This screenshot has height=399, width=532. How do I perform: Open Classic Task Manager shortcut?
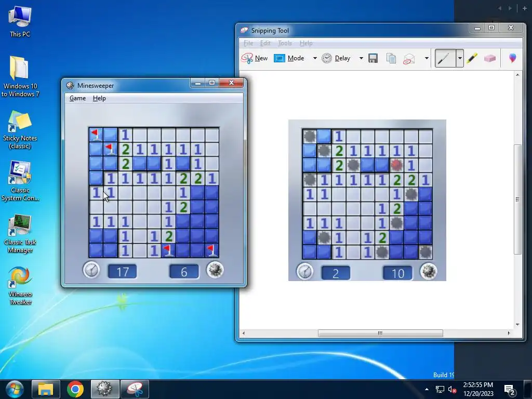20,234
